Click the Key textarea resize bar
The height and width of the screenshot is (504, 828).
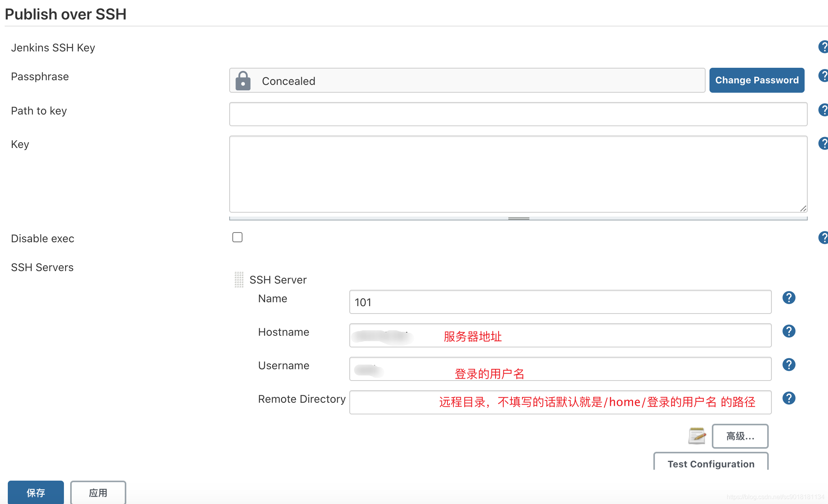click(x=518, y=219)
